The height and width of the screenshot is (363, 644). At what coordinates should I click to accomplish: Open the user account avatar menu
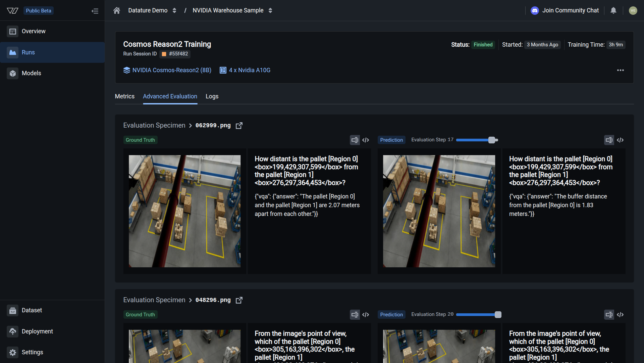633,10
